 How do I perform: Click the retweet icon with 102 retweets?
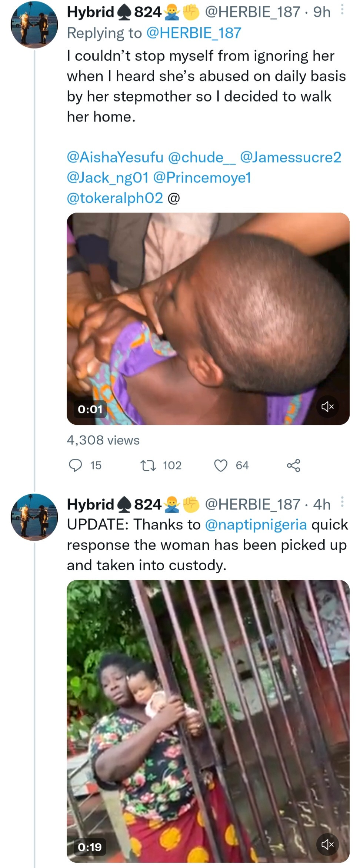pos(148,465)
